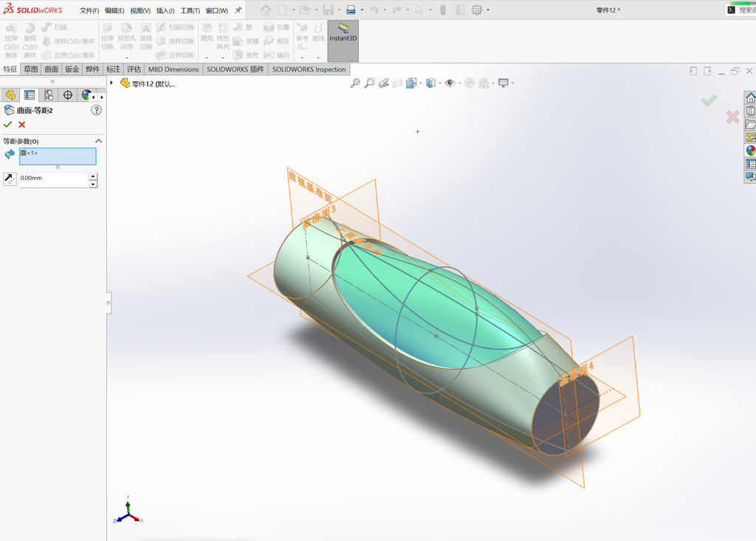This screenshot has height=541, width=756.
Task: Toggle the Instant3D button
Action: pos(343,41)
